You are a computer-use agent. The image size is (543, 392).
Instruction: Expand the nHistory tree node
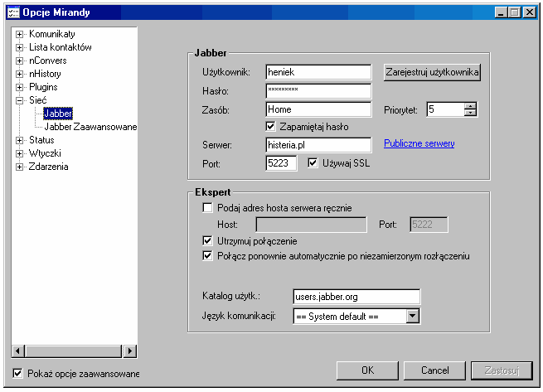click(20, 74)
